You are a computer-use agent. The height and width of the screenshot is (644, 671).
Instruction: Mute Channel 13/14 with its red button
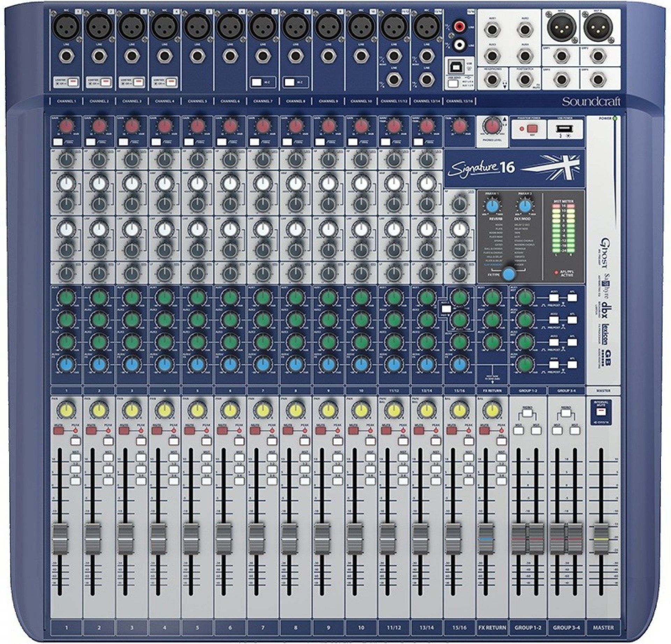[x=418, y=431]
